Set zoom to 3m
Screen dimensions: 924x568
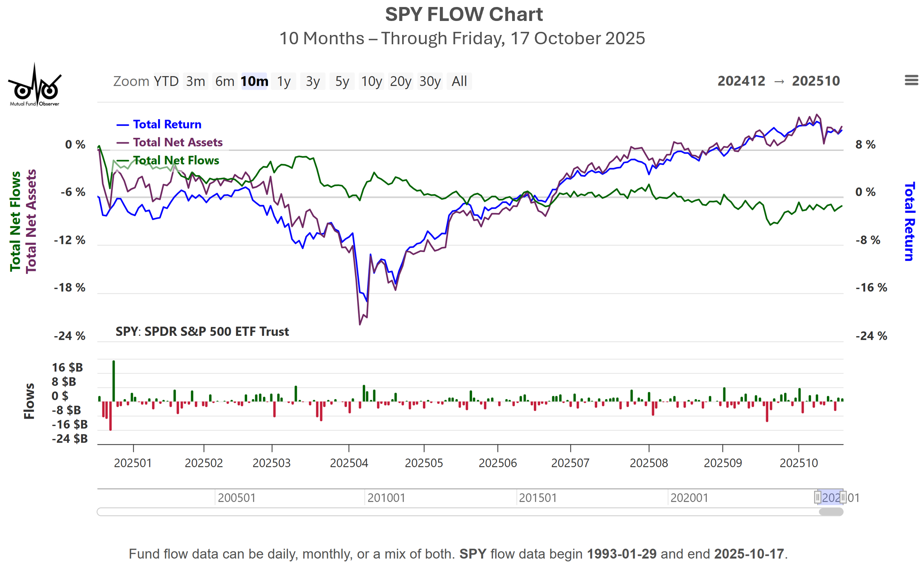point(195,81)
